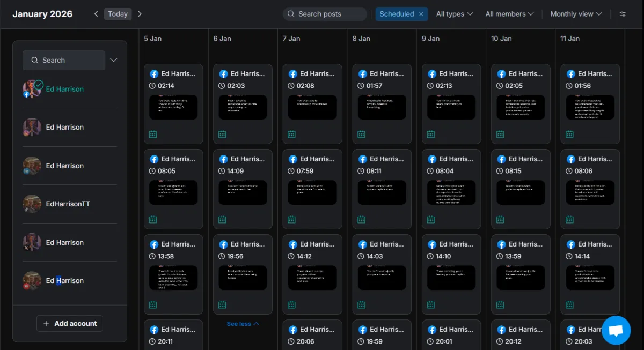Open the 6 Jan 02:03 post thumbnail
The image size is (644, 350).
click(243, 107)
